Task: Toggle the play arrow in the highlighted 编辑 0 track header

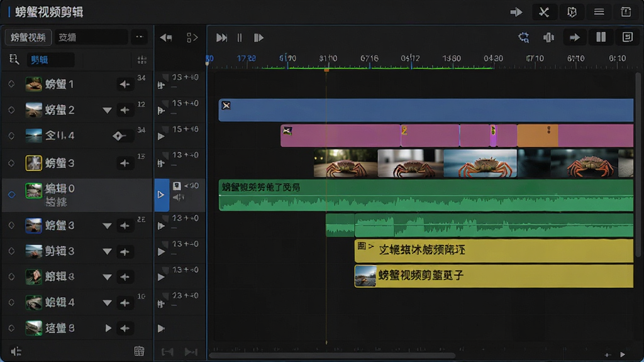Action: point(162,195)
